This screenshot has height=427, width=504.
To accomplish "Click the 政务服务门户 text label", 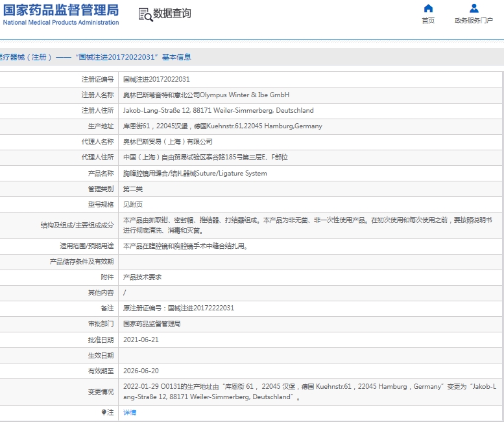I will (474, 21).
